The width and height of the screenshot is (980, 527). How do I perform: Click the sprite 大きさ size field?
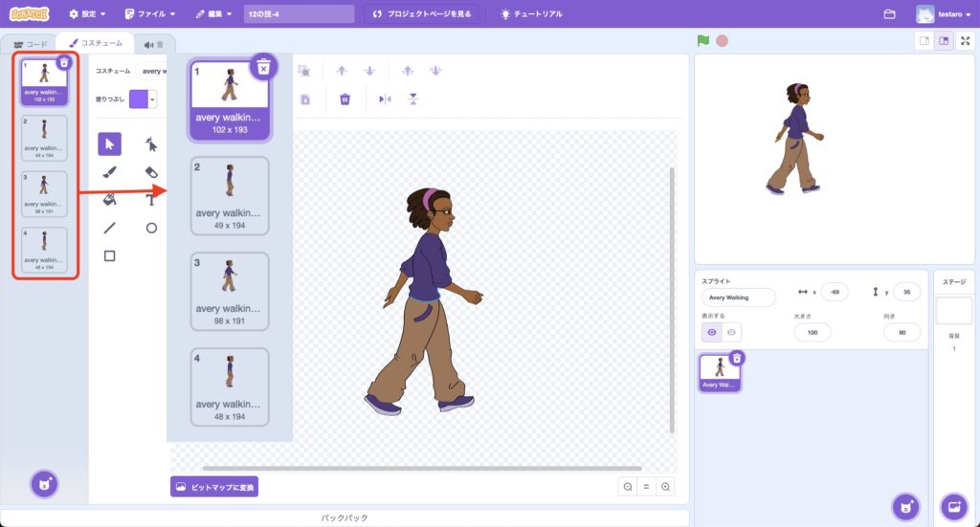pyautogui.click(x=812, y=332)
